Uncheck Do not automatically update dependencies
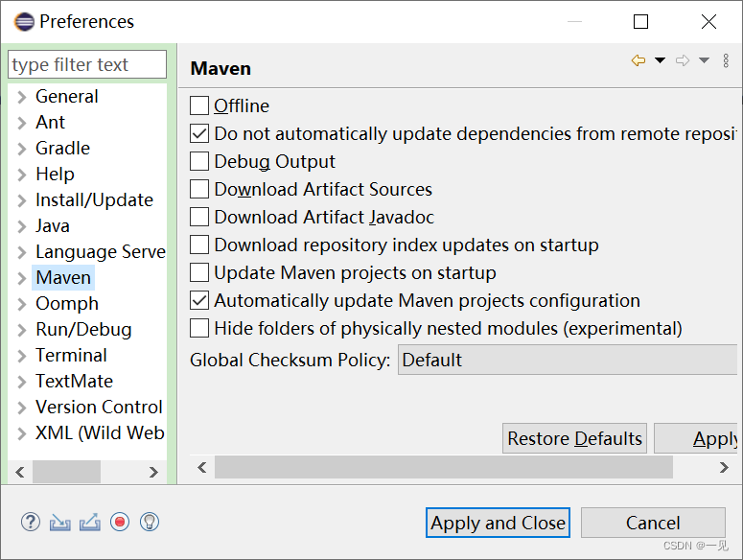 point(199,133)
